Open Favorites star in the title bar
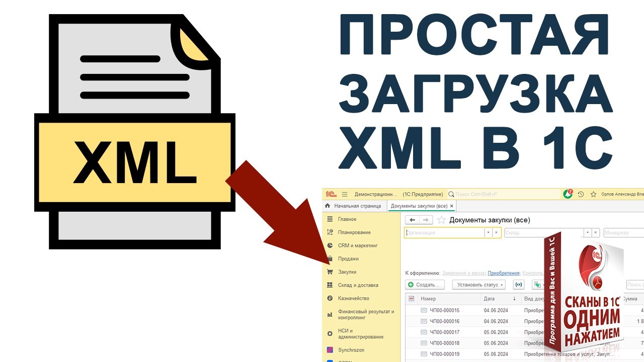This screenshot has width=644, height=362. pos(593,194)
